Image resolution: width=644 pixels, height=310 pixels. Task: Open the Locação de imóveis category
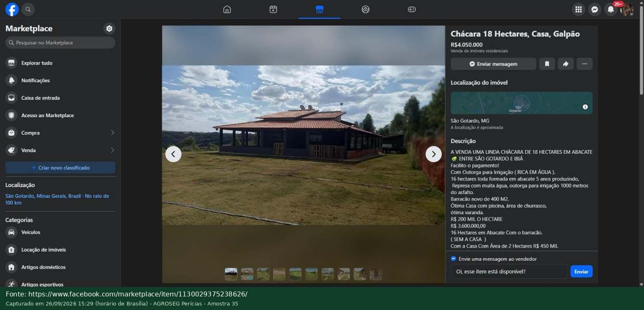pos(60,250)
